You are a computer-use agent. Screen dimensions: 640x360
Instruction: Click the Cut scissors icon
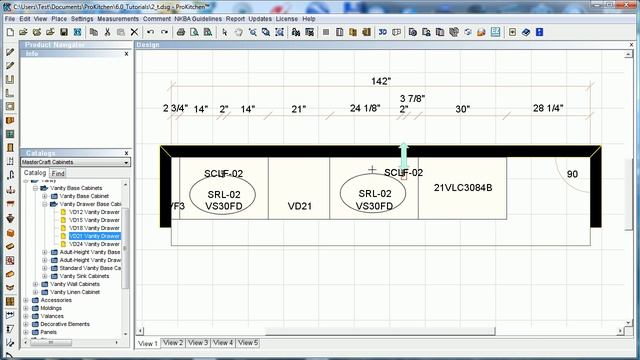click(x=107, y=32)
